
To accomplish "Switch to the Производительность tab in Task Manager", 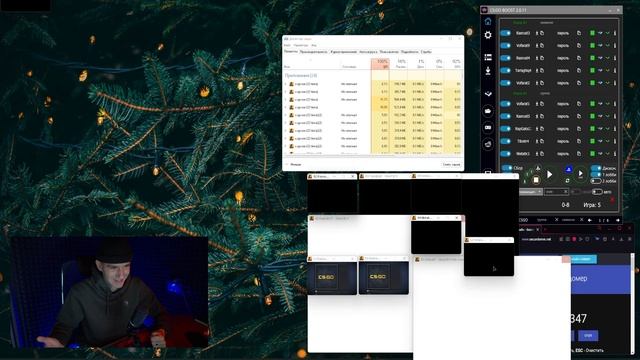I will coord(313,52).
